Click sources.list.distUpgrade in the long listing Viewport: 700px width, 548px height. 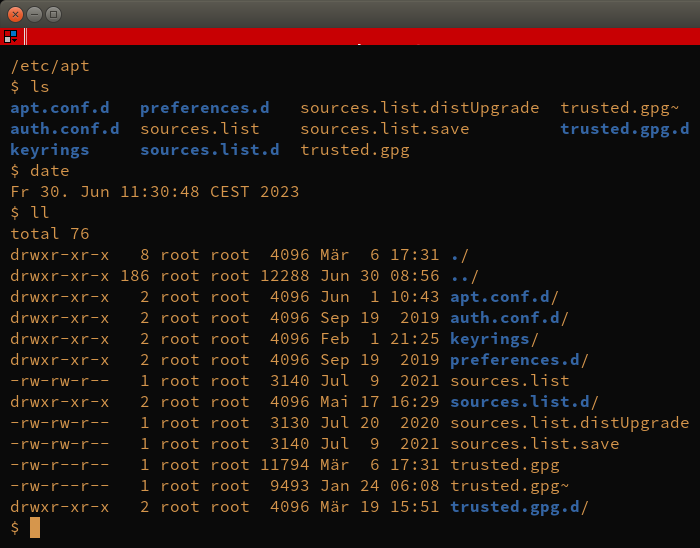pos(570,423)
